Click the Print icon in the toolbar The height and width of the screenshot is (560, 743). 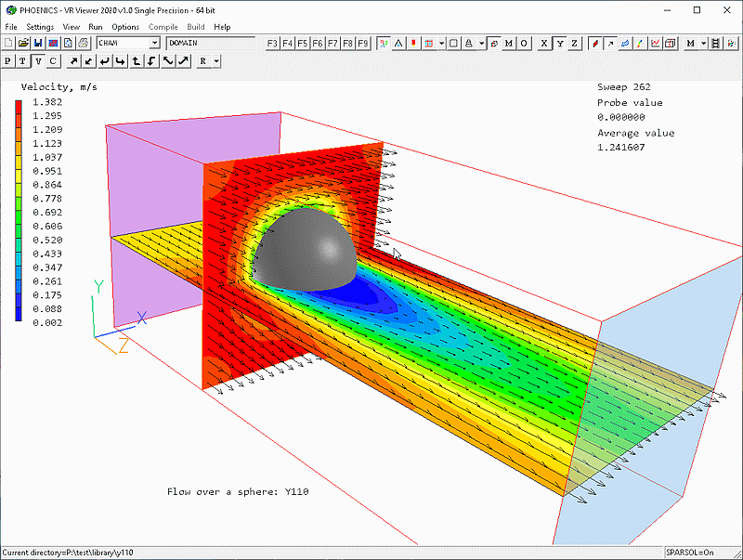coord(83,43)
